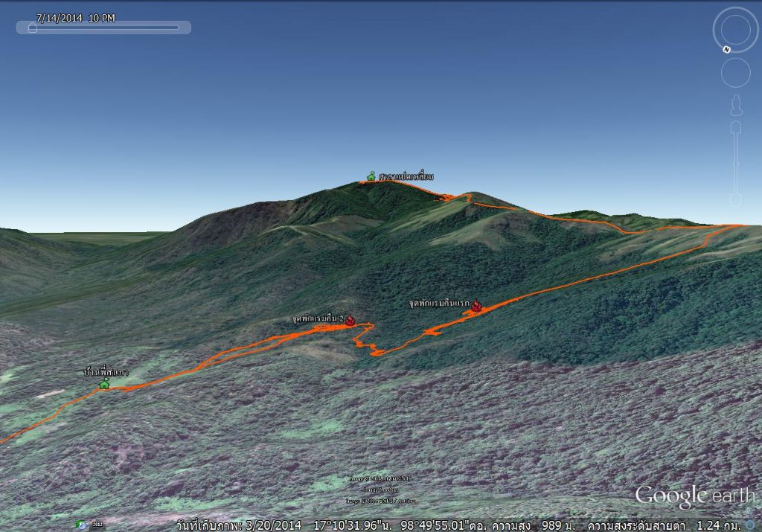Open the red campfire placemark จุดพักแรมคืน 2
Image resolution: width=762 pixels, height=532 pixels.
[x=350, y=320]
